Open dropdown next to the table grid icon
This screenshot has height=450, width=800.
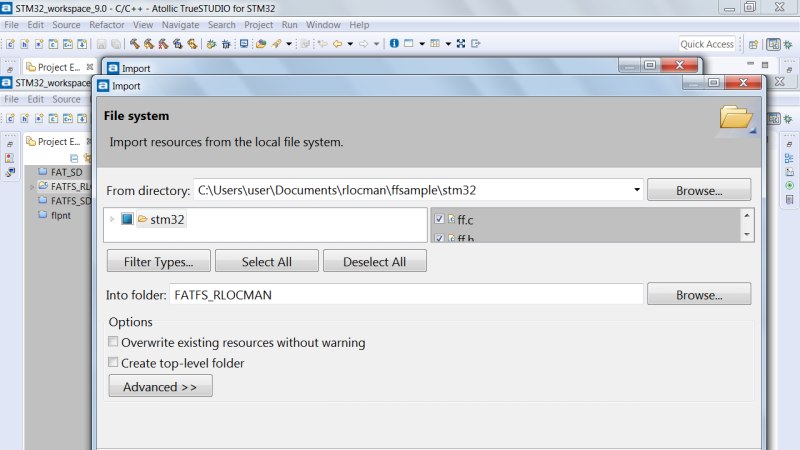pos(448,44)
